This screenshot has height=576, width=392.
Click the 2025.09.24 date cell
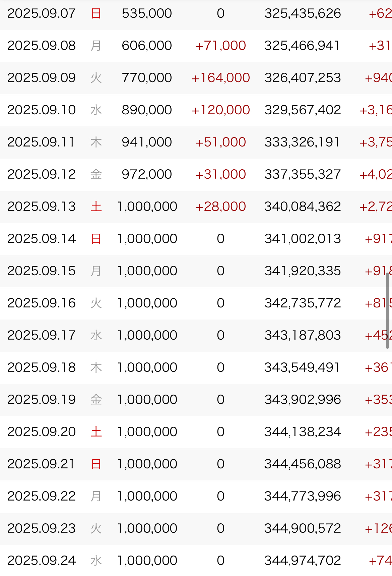tap(42, 561)
